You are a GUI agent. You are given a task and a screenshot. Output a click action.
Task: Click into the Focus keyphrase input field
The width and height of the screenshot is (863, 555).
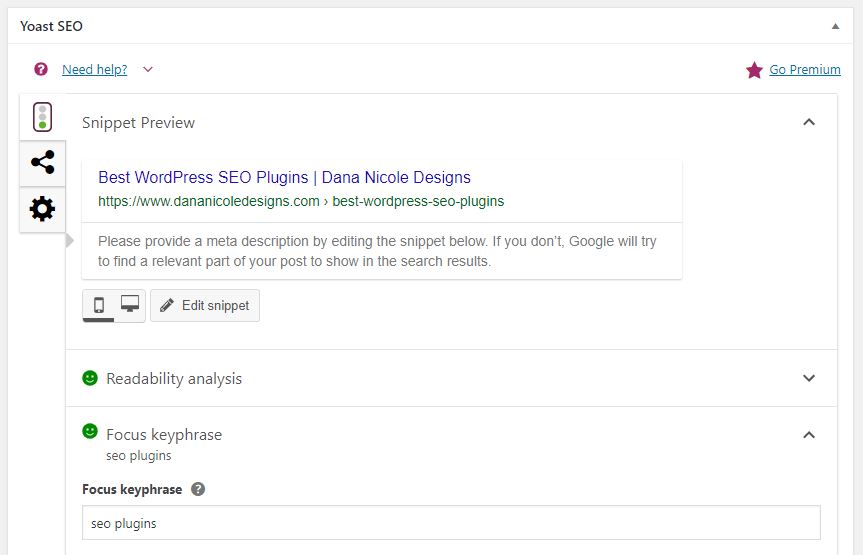click(x=451, y=523)
